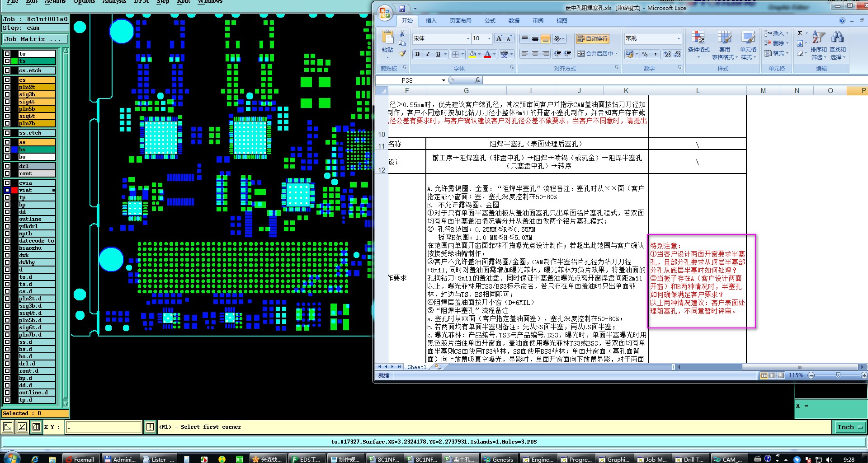The image size is (868, 463).
Task: Click the zoom in plus button
Action: click(864, 375)
